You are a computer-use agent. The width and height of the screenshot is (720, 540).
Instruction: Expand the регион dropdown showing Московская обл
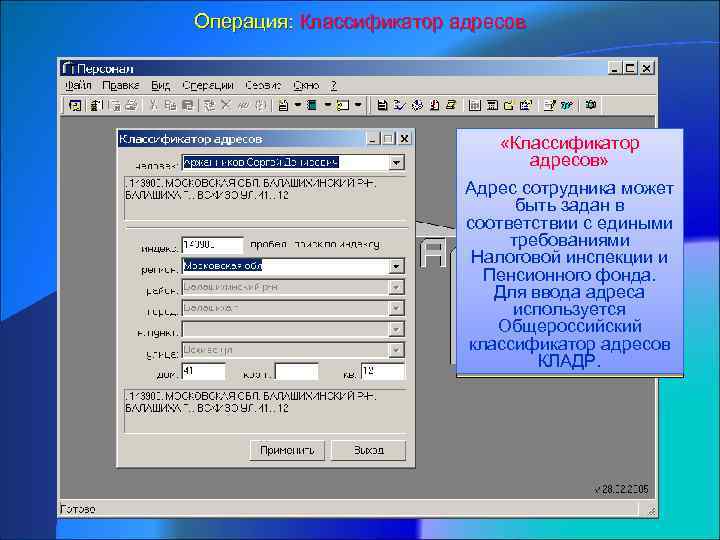(x=396, y=266)
